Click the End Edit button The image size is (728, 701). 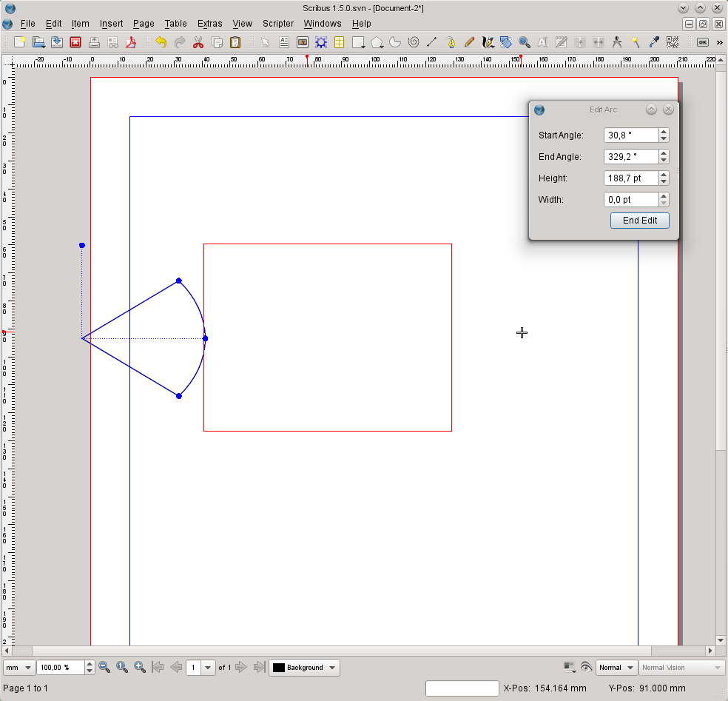639,221
